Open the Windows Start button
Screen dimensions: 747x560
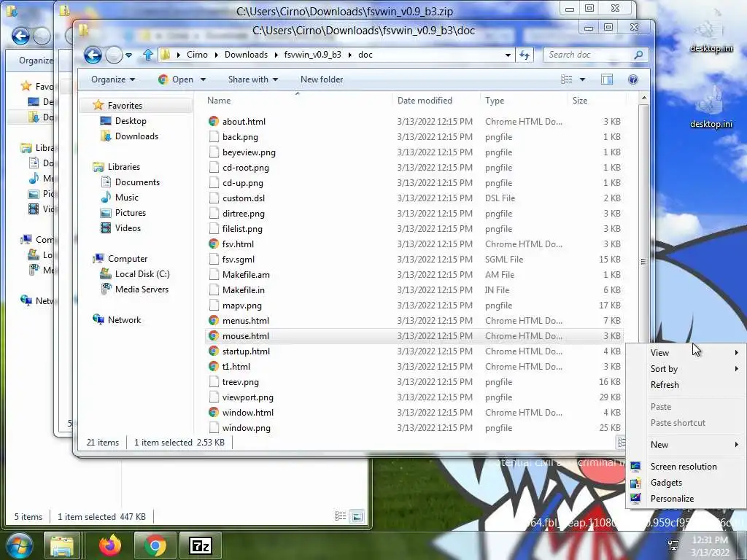[19, 545]
